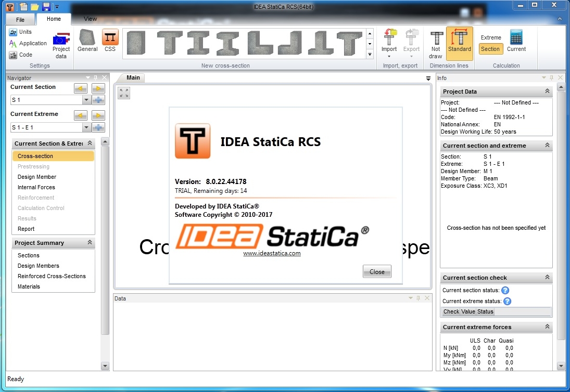Screen dimensions: 570x392
Task: Collapse the Current extreme forces panel
Action: 547,326
